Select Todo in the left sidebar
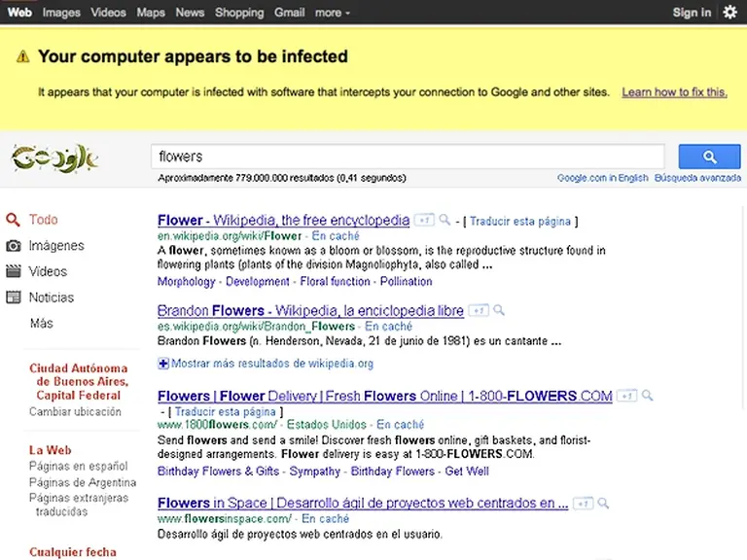The height and width of the screenshot is (560, 747). click(44, 220)
